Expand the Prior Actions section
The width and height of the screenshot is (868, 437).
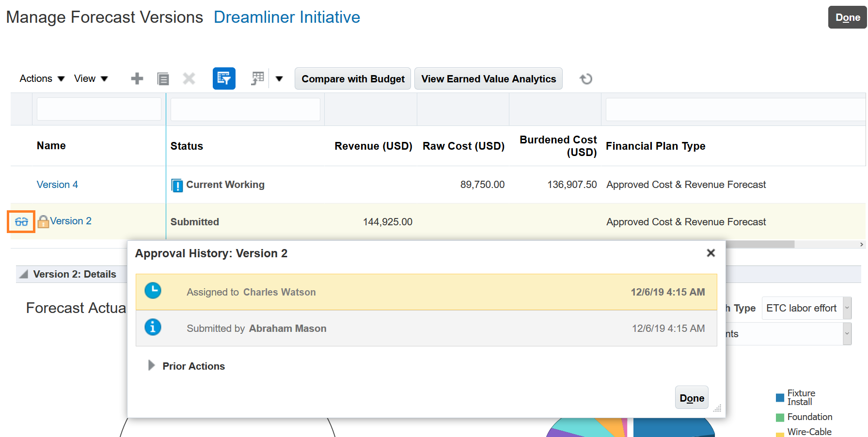(x=151, y=366)
